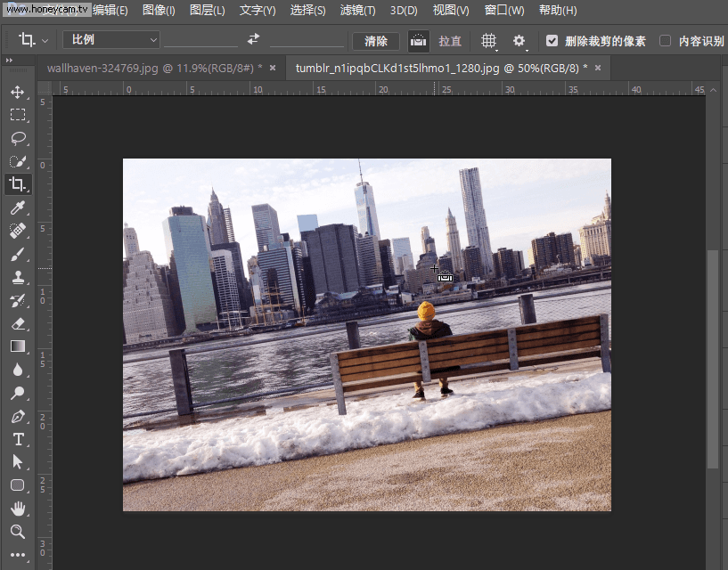Close the tumblr_n1ipqbCLKd1st5lhmo1_1280.jpg tab
The width and height of the screenshot is (728, 570).
598,68
